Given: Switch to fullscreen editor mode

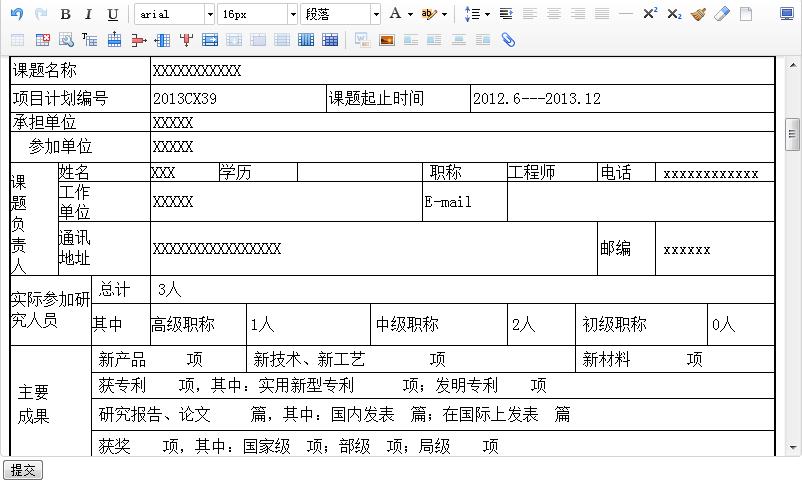Looking at the screenshot, I should [x=787, y=14].
